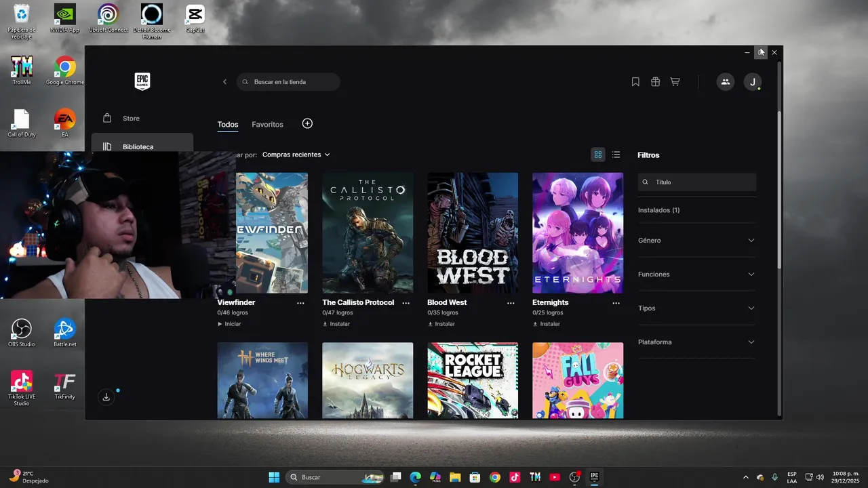Screen dimensions: 868x488
Task: Expand the Funciones filter
Action: [696, 274]
